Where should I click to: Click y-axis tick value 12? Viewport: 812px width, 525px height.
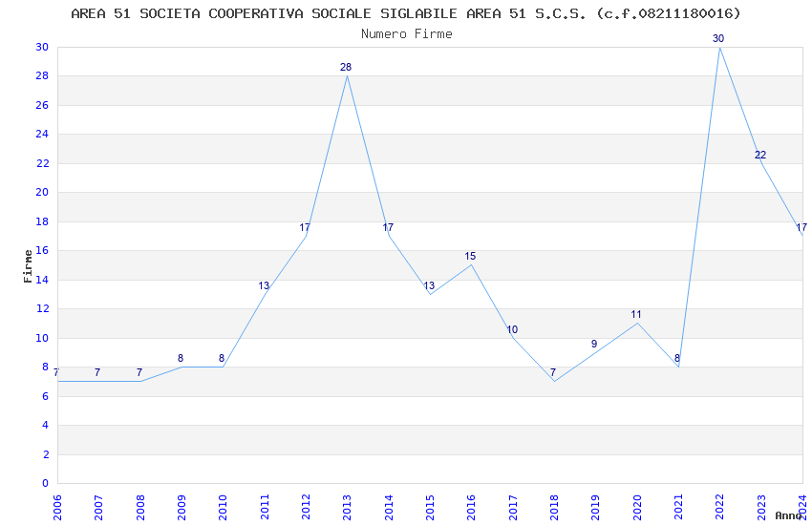pyautogui.click(x=42, y=308)
